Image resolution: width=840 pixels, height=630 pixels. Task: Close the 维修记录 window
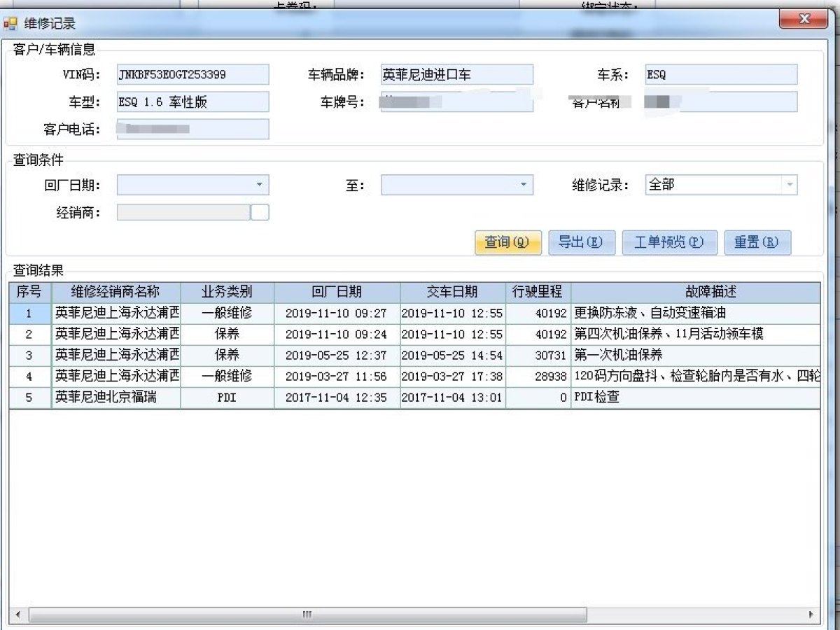pyautogui.click(x=804, y=20)
